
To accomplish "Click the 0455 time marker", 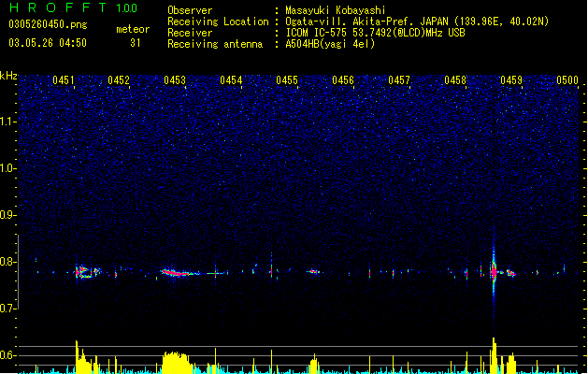I will click(x=287, y=80).
